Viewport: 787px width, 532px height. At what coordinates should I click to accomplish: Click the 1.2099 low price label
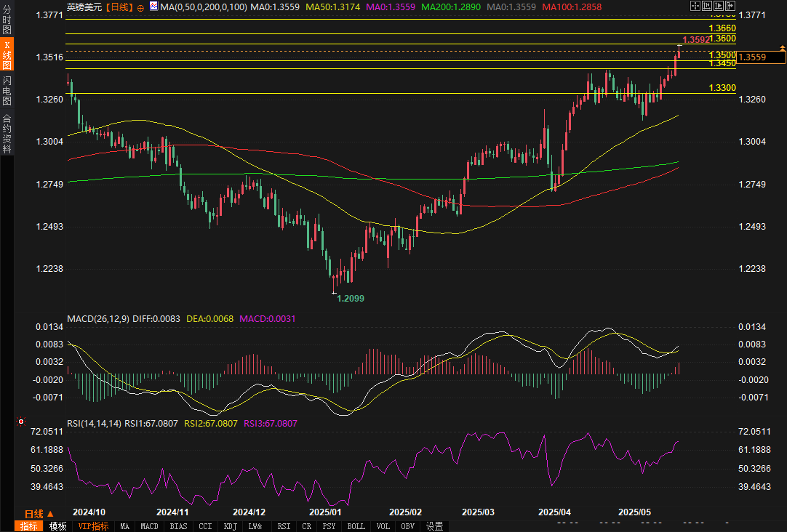351,298
